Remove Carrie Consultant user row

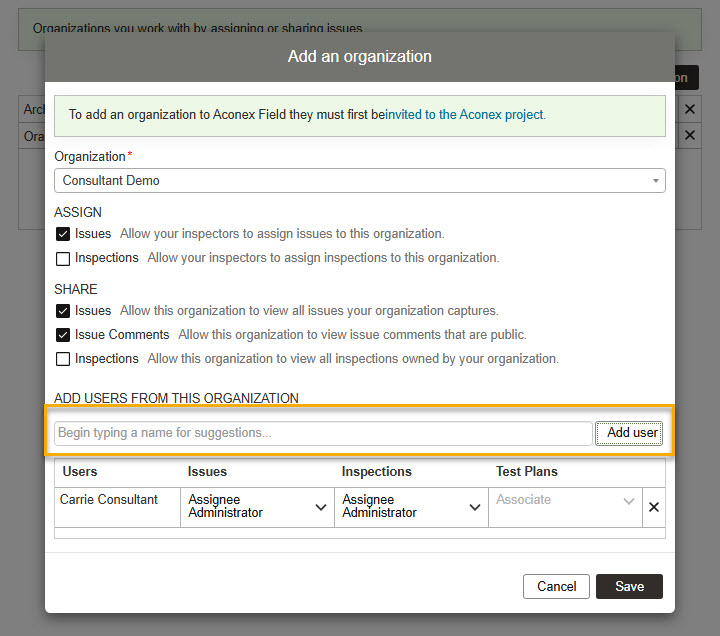pyautogui.click(x=654, y=507)
